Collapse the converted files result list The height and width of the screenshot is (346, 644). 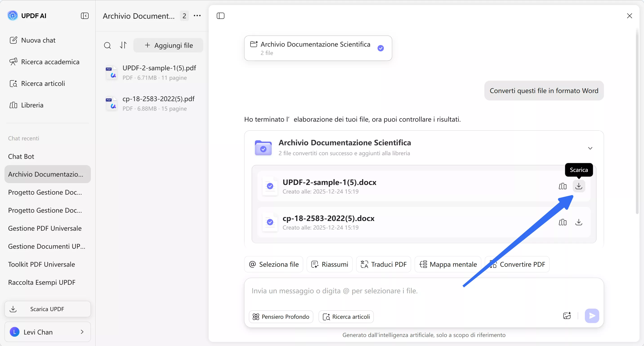590,148
